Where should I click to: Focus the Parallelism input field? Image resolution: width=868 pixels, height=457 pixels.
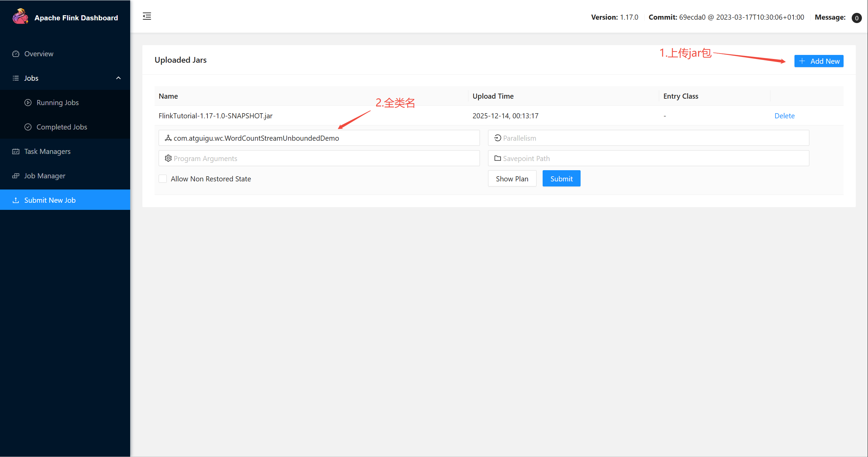pyautogui.click(x=648, y=138)
